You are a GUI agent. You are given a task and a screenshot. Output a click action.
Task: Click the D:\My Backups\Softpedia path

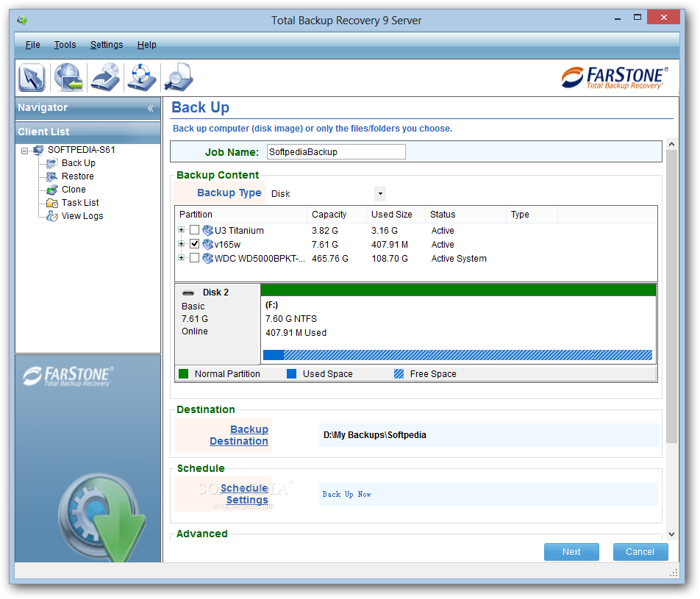pos(375,435)
